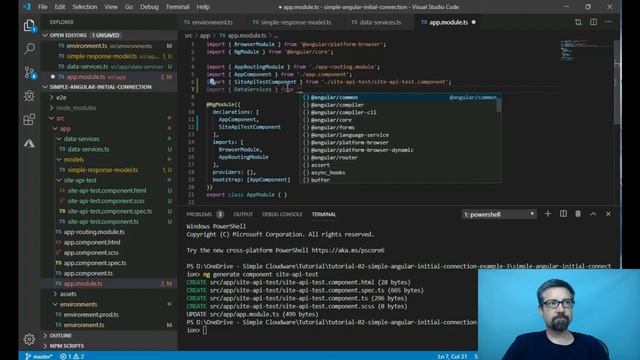Click the suggestion list scrollbar
The image size is (640, 360).
click(498, 106)
